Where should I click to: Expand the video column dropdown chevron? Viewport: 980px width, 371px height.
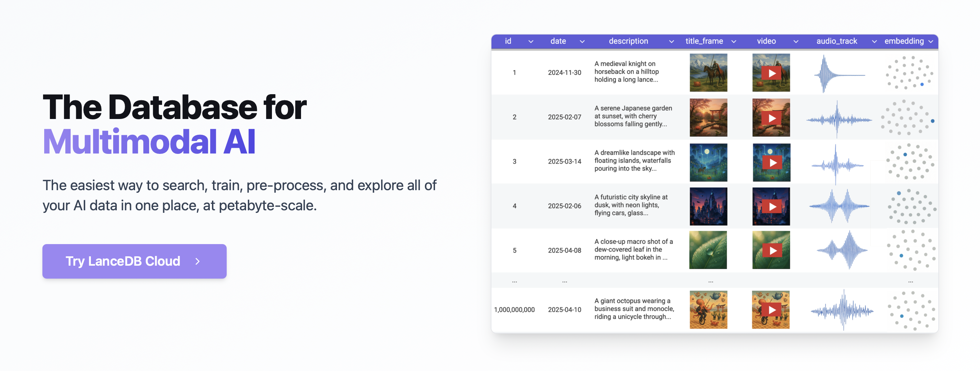pyautogui.click(x=796, y=41)
